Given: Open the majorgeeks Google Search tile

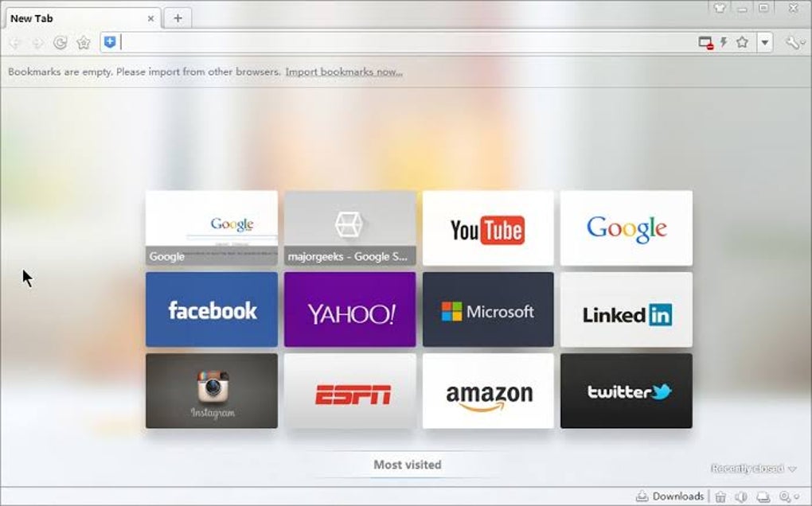Looking at the screenshot, I should pyautogui.click(x=349, y=228).
